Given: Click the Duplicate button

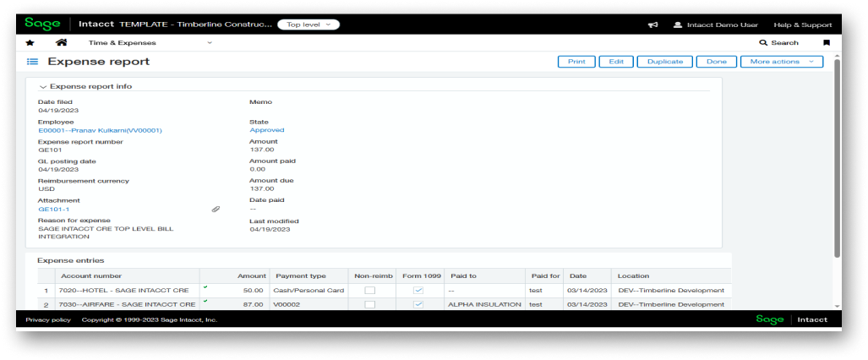Looking at the screenshot, I should [665, 62].
